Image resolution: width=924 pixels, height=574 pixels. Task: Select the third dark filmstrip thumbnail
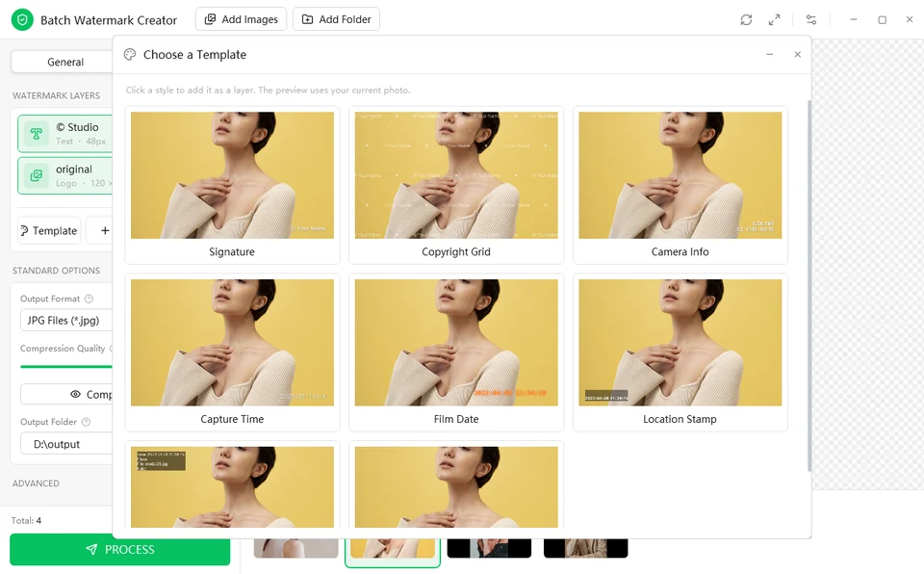[x=489, y=548]
